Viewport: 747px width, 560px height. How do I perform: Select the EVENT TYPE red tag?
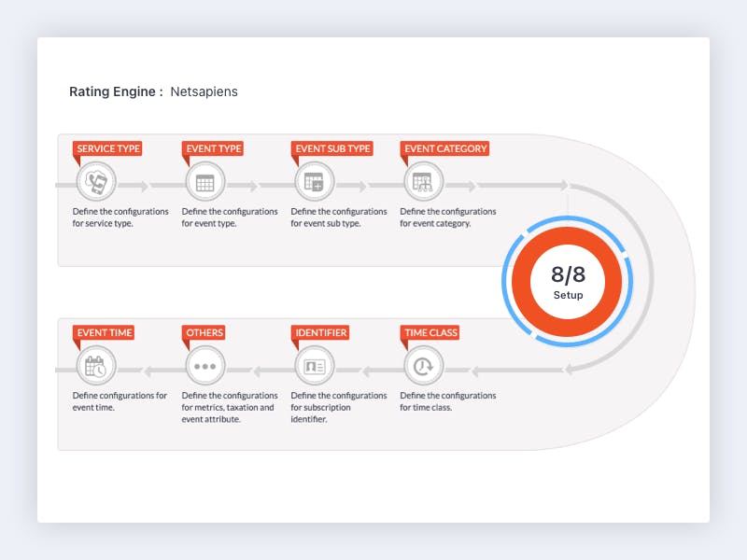[213, 148]
